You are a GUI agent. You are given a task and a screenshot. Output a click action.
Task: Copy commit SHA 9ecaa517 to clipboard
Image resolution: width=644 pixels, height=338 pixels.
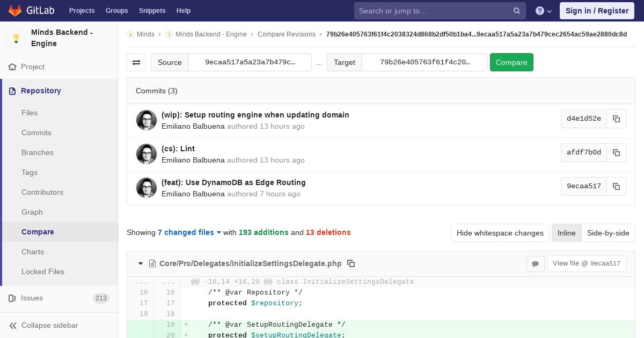(616, 186)
